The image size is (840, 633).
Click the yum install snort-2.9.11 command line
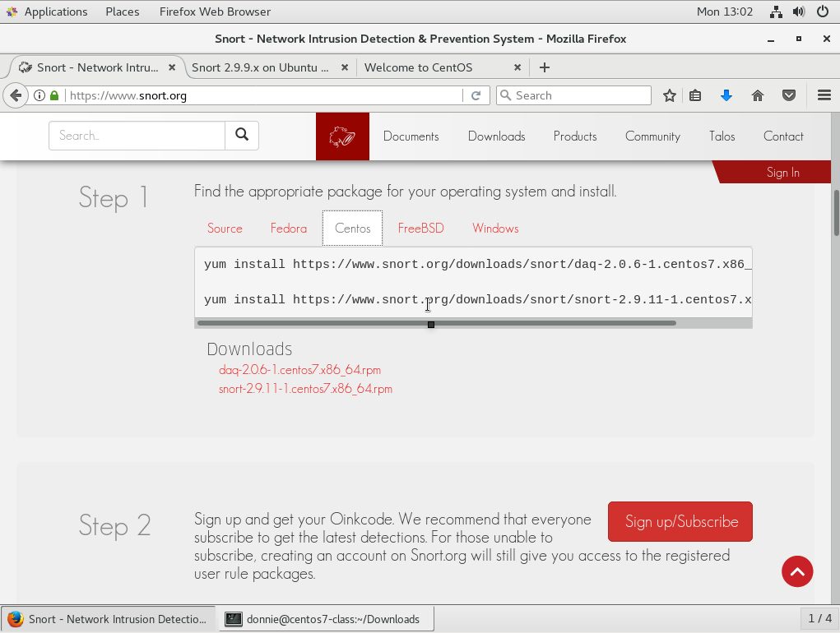(478, 299)
